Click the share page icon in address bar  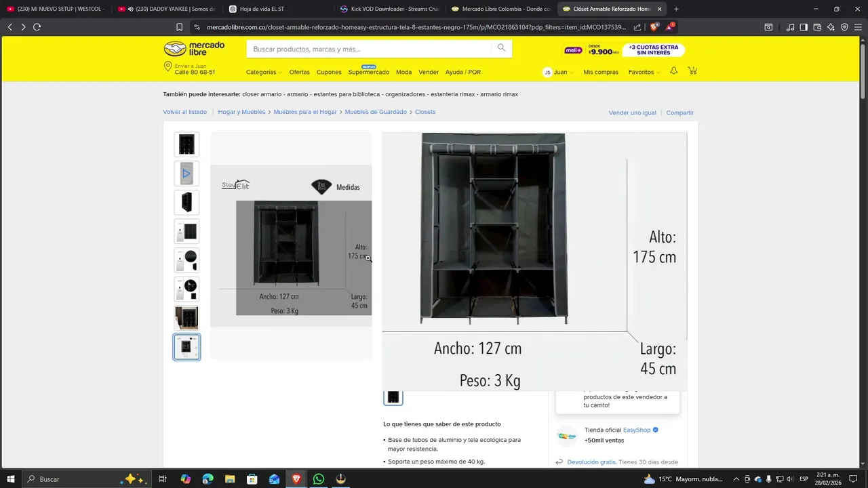[x=637, y=27]
